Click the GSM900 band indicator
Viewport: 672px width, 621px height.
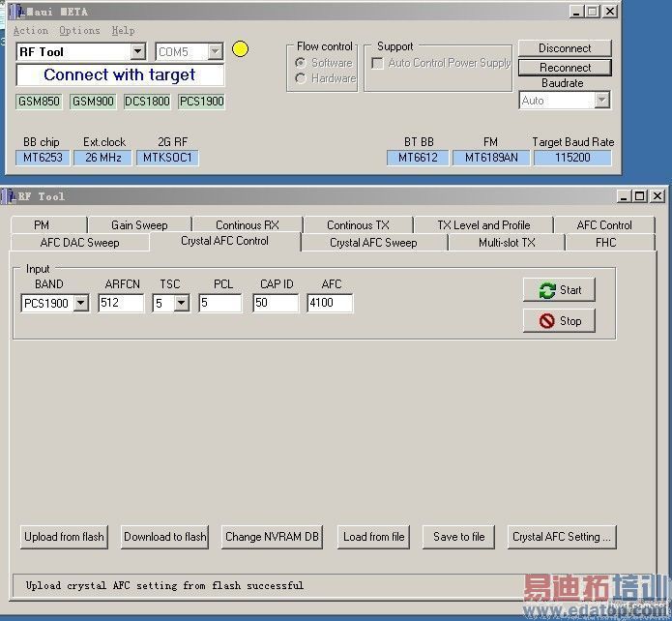pyautogui.click(x=93, y=102)
